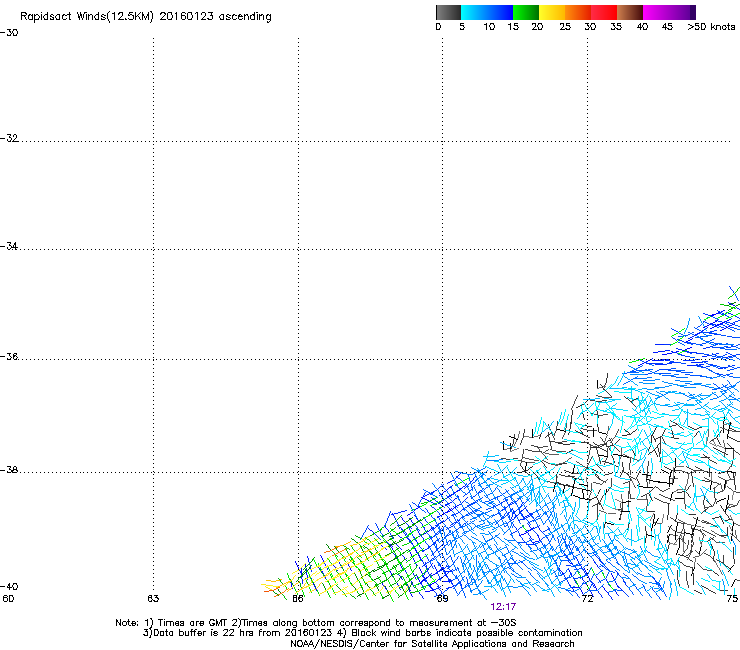
Task: Click the NOAA/NESDIS credit line
Action: pos(432,644)
